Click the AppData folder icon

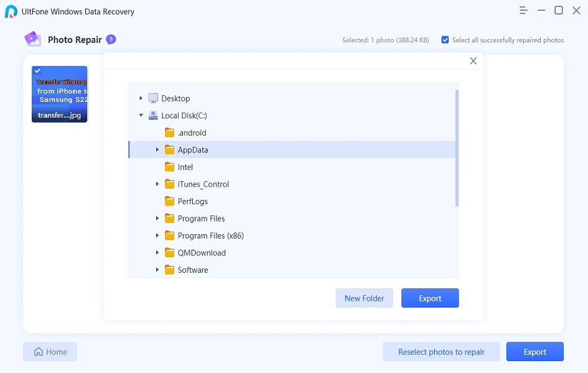click(169, 149)
